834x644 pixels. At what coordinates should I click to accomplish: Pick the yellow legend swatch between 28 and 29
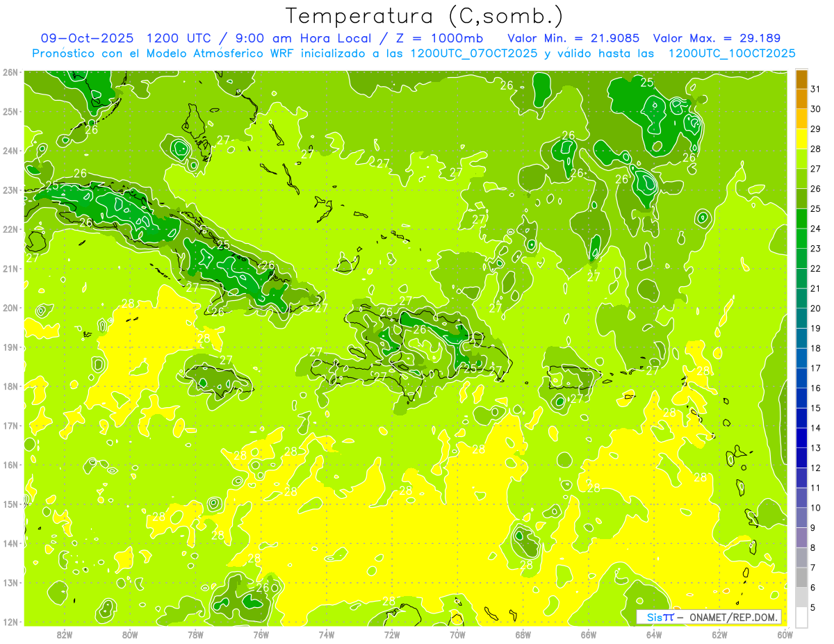pos(801,140)
